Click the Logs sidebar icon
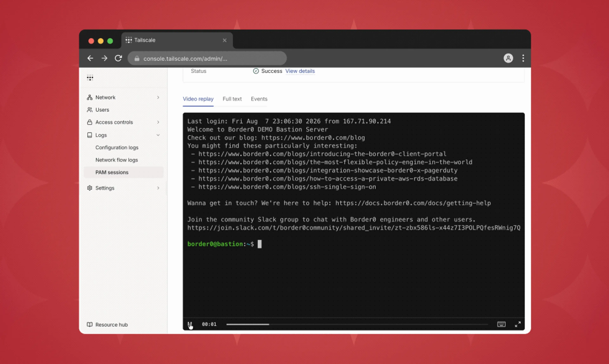Screen dimensions: 609x364 89,135
